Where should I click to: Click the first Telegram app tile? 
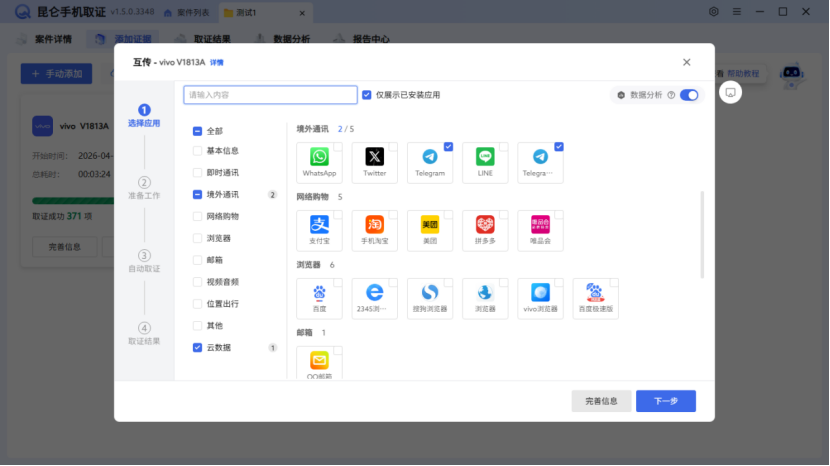(x=430, y=163)
